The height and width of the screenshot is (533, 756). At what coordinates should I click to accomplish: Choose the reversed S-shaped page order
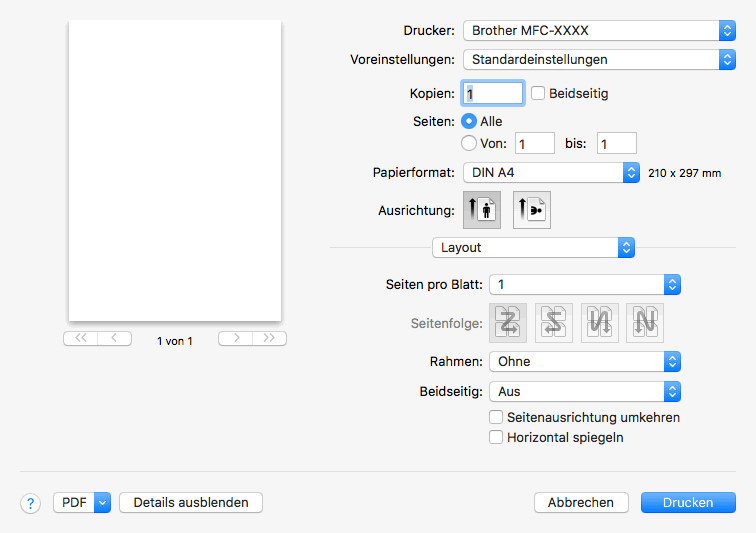click(x=554, y=323)
